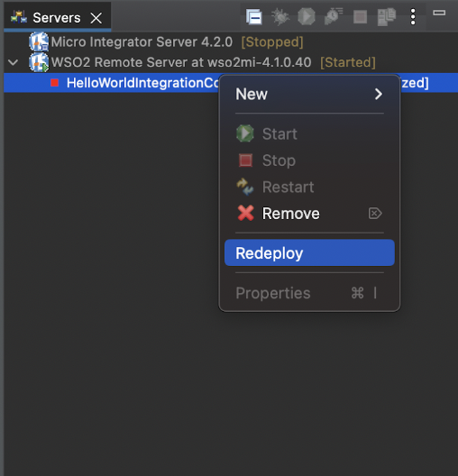Click the debug server bug icon
The image size is (458, 476).
coord(279,16)
